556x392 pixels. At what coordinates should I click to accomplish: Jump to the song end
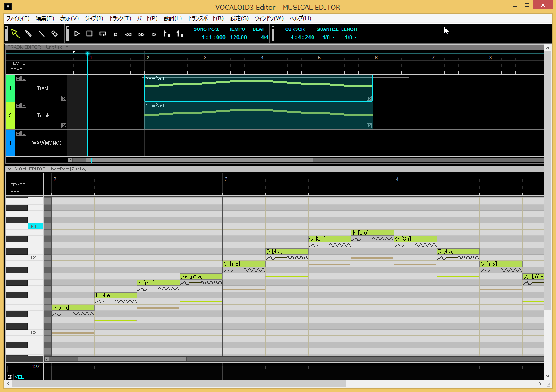[x=154, y=34]
